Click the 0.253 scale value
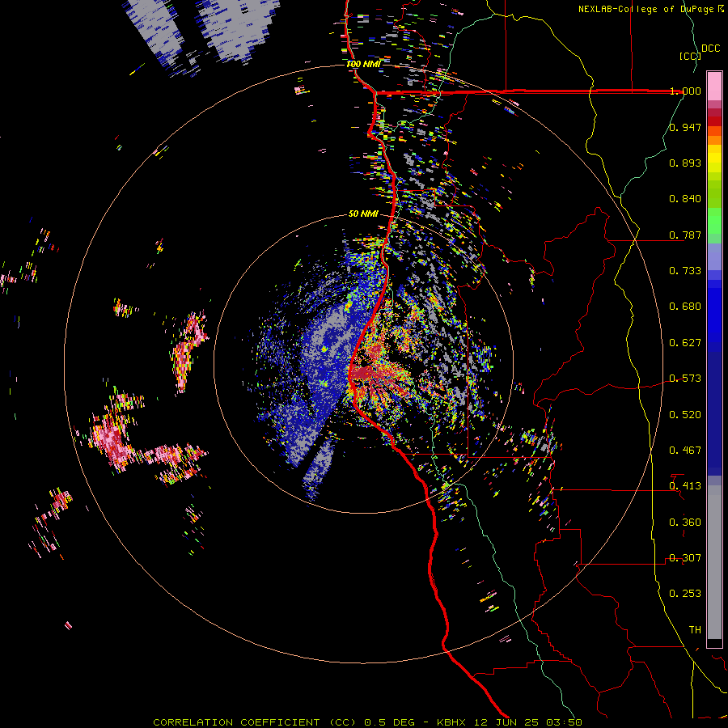This screenshot has width=728, height=728. point(685,594)
